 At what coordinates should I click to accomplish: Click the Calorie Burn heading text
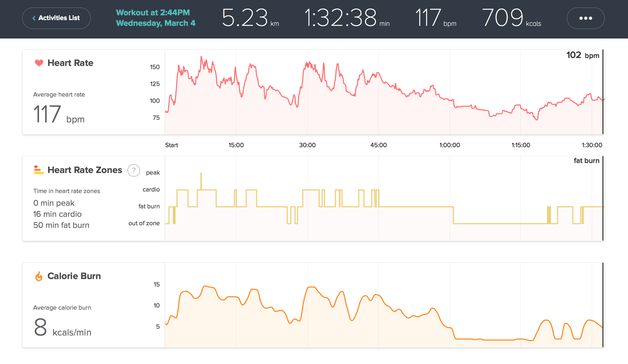(74, 276)
